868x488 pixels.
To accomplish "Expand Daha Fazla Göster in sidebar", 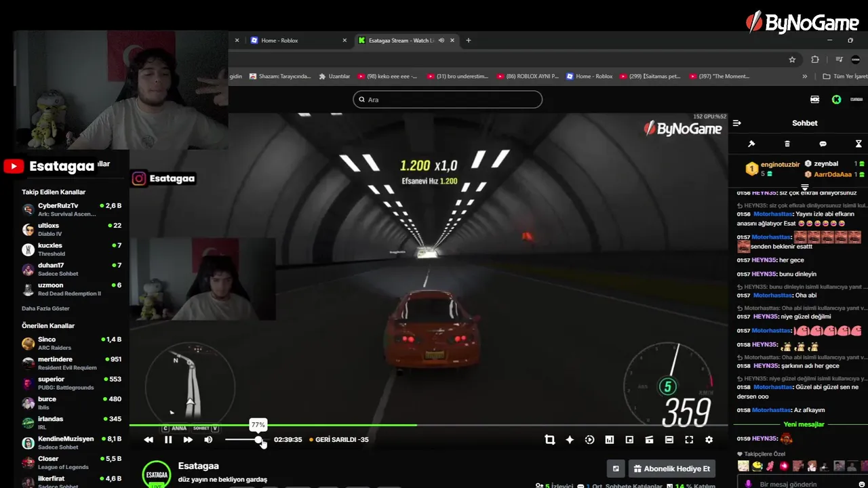I will click(45, 308).
